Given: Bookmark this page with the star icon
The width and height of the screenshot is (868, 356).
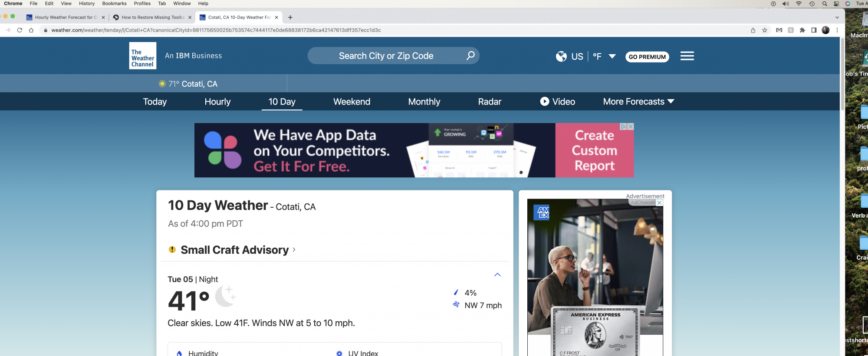Looking at the screenshot, I should pos(765,30).
